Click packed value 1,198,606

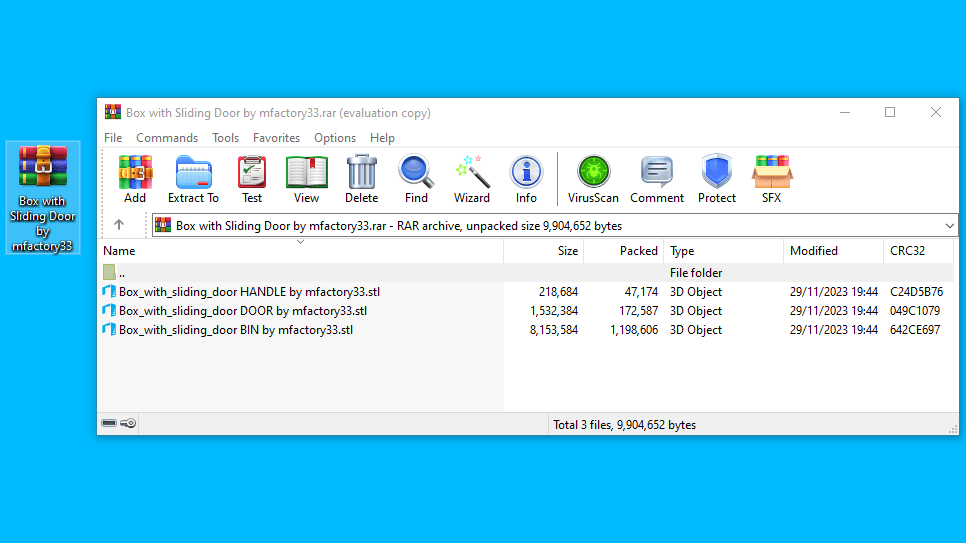point(634,330)
